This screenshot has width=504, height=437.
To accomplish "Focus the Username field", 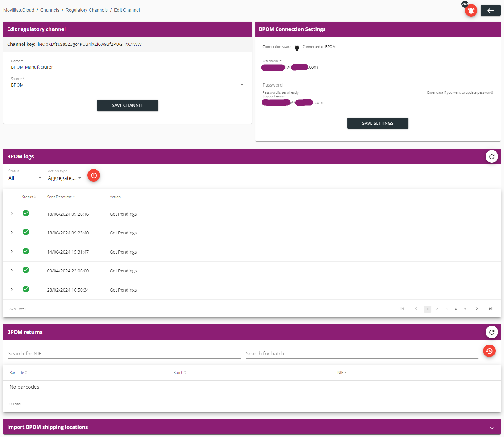I will (x=378, y=67).
